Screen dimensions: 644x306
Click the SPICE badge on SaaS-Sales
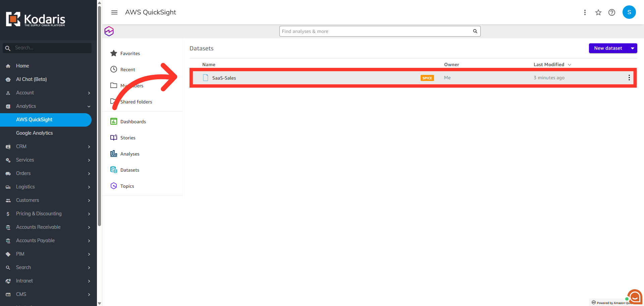click(427, 78)
